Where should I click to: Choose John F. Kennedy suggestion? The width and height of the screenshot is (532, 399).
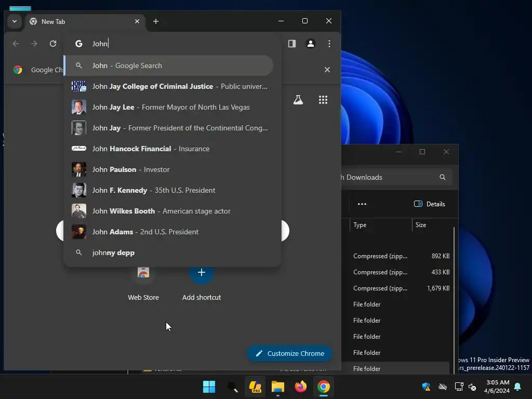coord(172,190)
